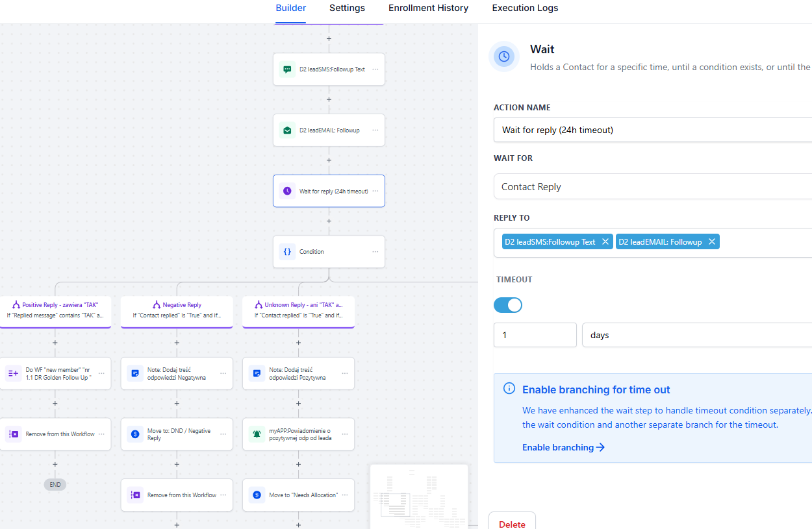Open the timeout days unit dropdown
812x529 pixels.
point(696,336)
